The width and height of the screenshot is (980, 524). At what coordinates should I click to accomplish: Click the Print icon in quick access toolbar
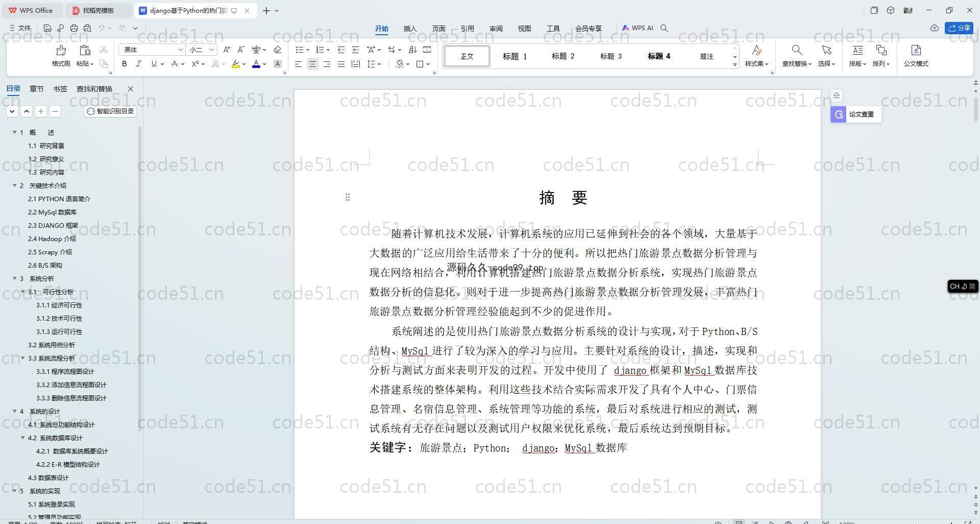tap(74, 28)
